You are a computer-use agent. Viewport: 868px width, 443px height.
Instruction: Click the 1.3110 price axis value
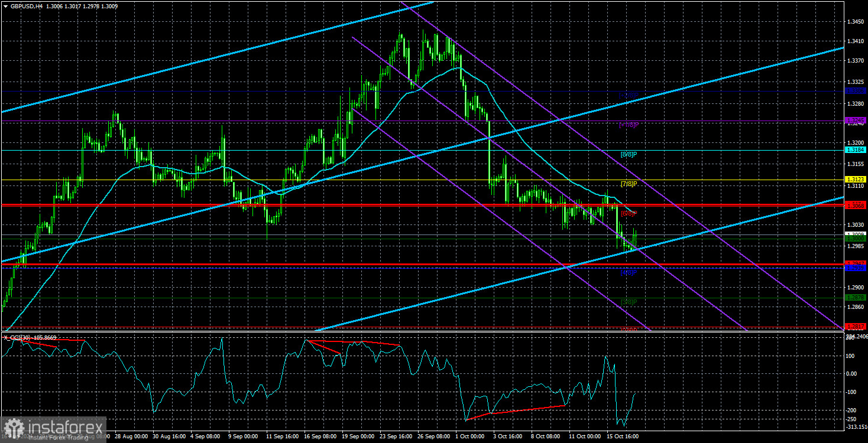click(x=856, y=186)
